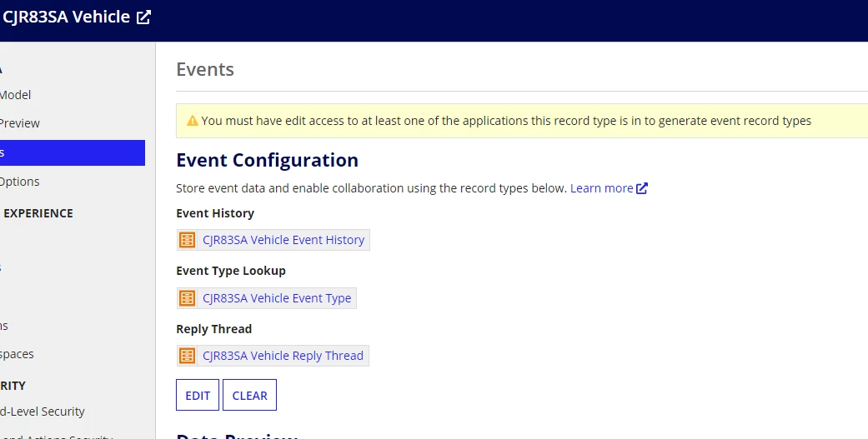This screenshot has height=439, width=868.
Task: Open the Learn more external link icon
Action: [x=641, y=188]
